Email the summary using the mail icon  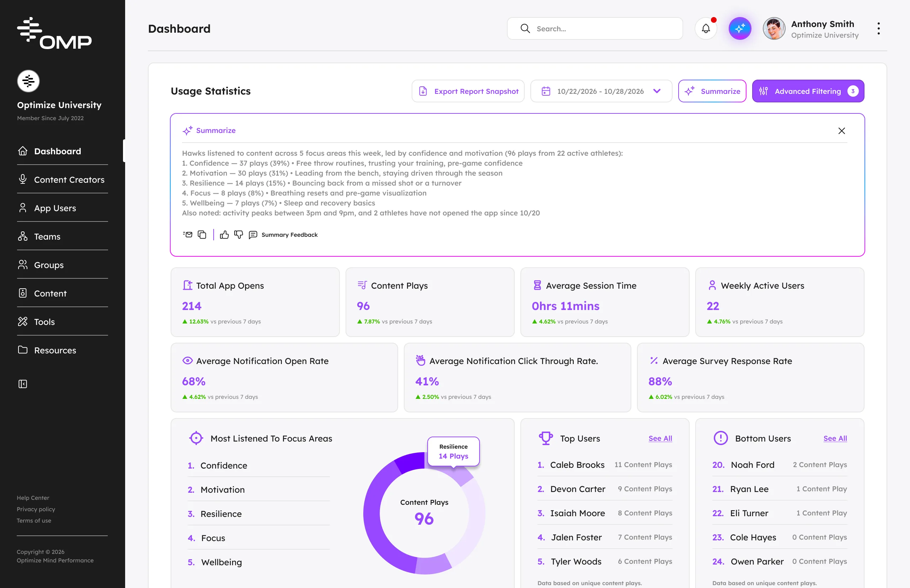(x=187, y=234)
